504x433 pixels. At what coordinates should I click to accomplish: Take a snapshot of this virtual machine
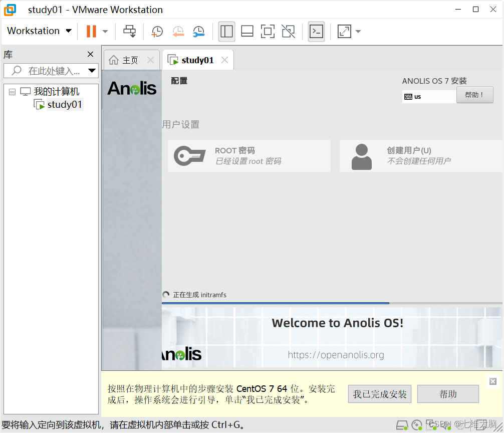tap(157, 31)
